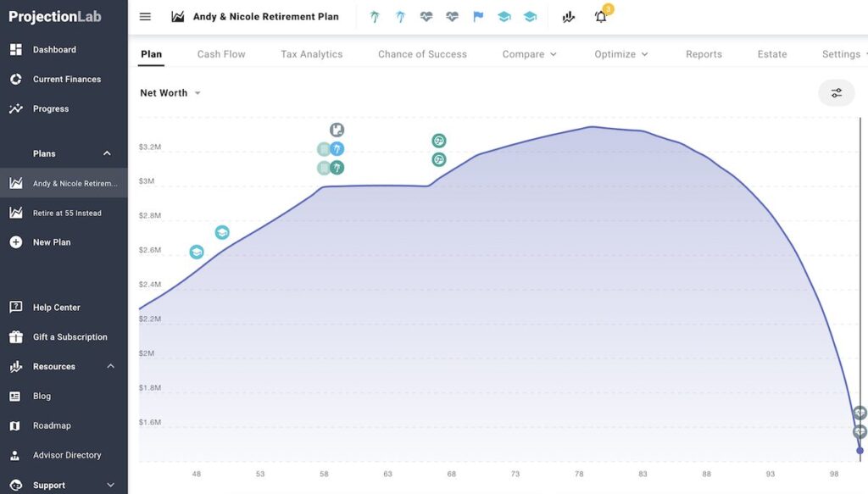
Task: Click the Dashboard grid icon in sidebar
Action: click(16, 49)
